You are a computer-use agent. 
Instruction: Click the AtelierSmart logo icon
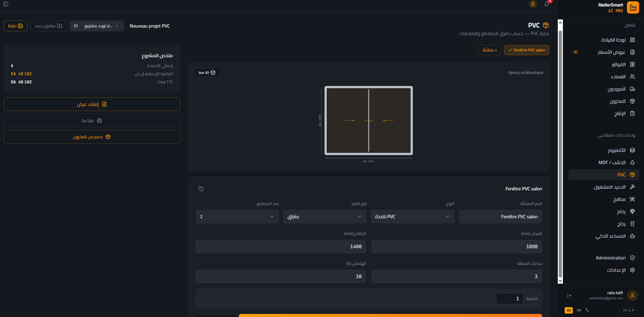click(x=632, y=8)
